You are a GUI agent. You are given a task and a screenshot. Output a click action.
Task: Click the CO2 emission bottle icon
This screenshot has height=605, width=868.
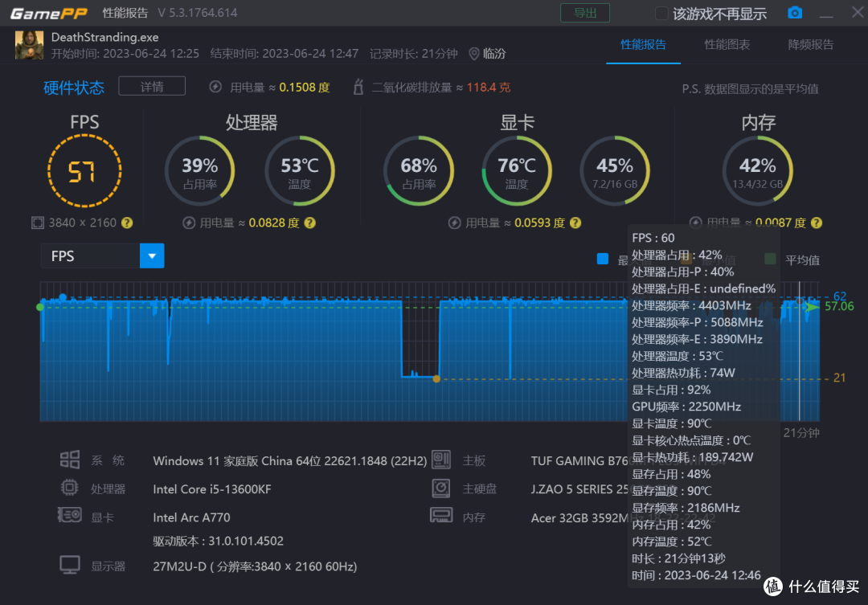358,87
